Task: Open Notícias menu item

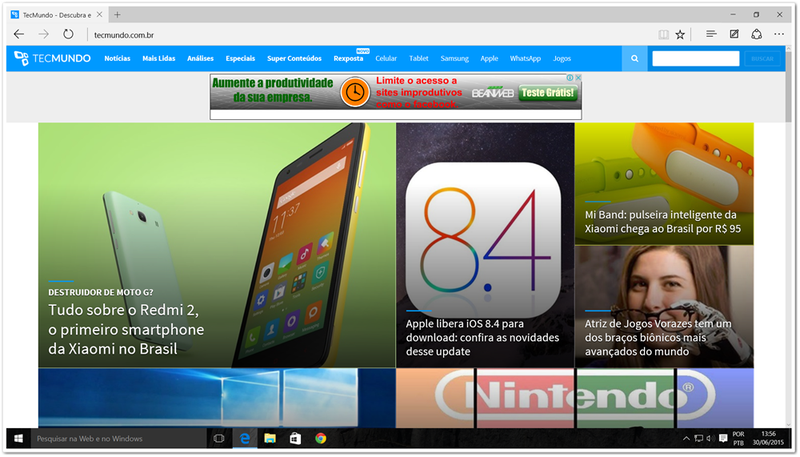Action: click(117, 59)
